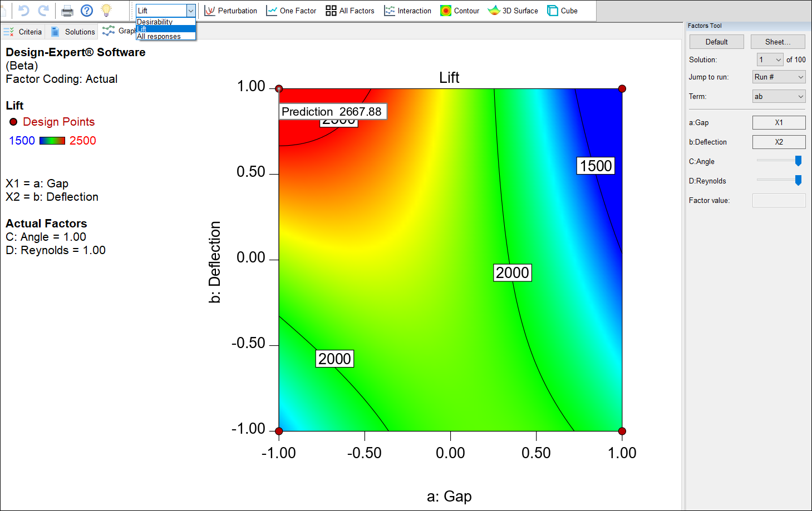Image resolution: width=812 pixels, height=511 pixels.
Task: Click the tips lightbulb icon
Action: click(107, 10)
